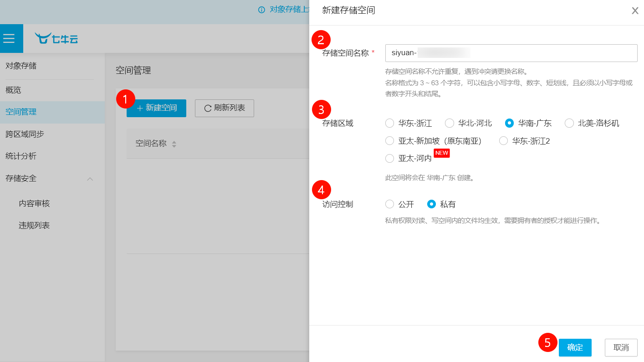Open 概览 in the sidebar
Viewport: 644px width, 362px height.
(x=14, y=90)
